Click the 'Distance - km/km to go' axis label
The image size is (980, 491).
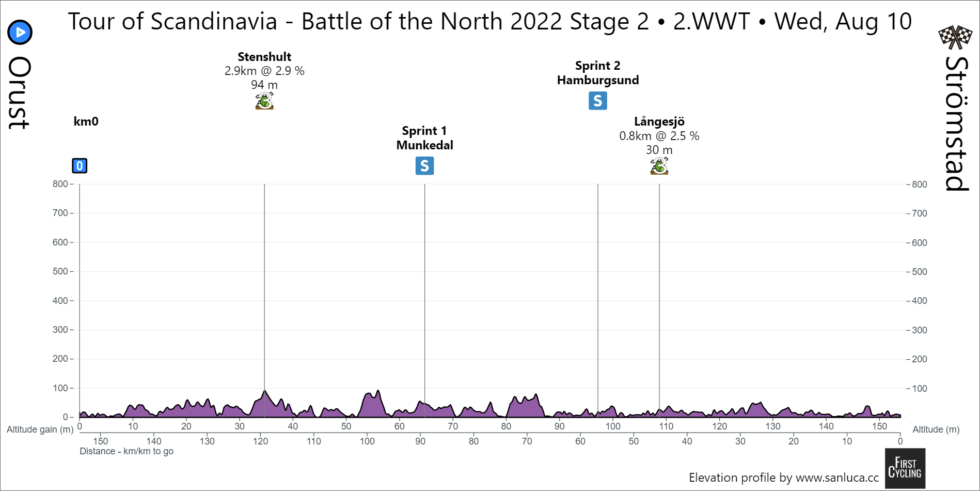[x=127, y=451]
